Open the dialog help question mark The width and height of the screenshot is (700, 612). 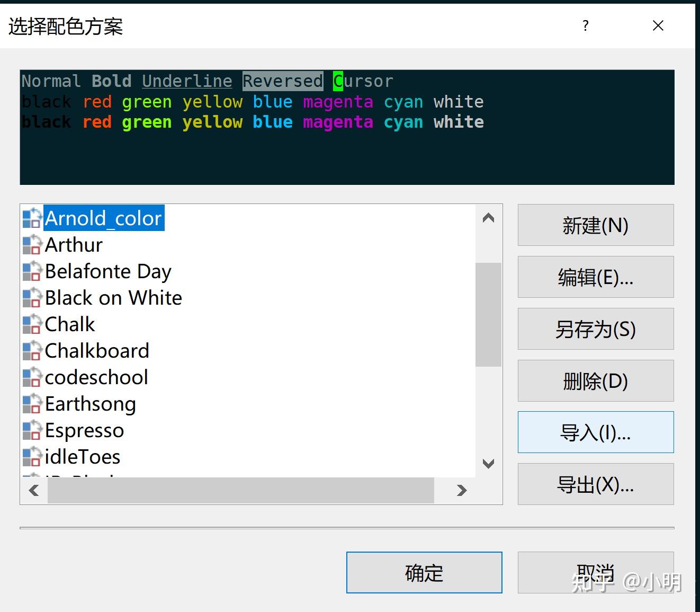click(x=585, y=25)
